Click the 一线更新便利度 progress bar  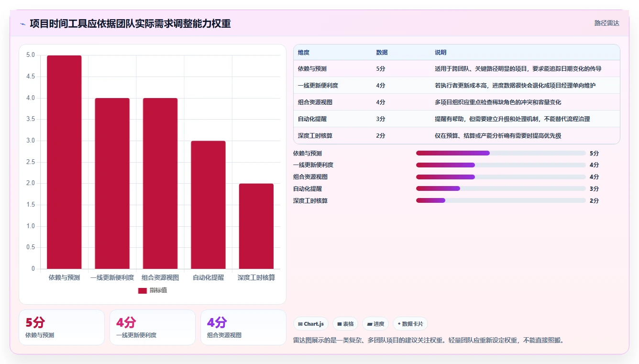(x=501, y=165)
